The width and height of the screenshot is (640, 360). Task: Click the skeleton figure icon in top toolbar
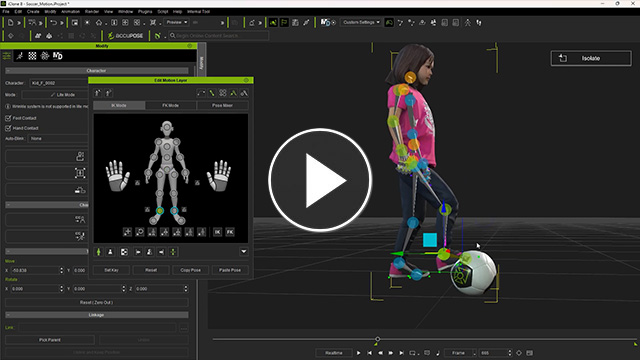(468, 23)
